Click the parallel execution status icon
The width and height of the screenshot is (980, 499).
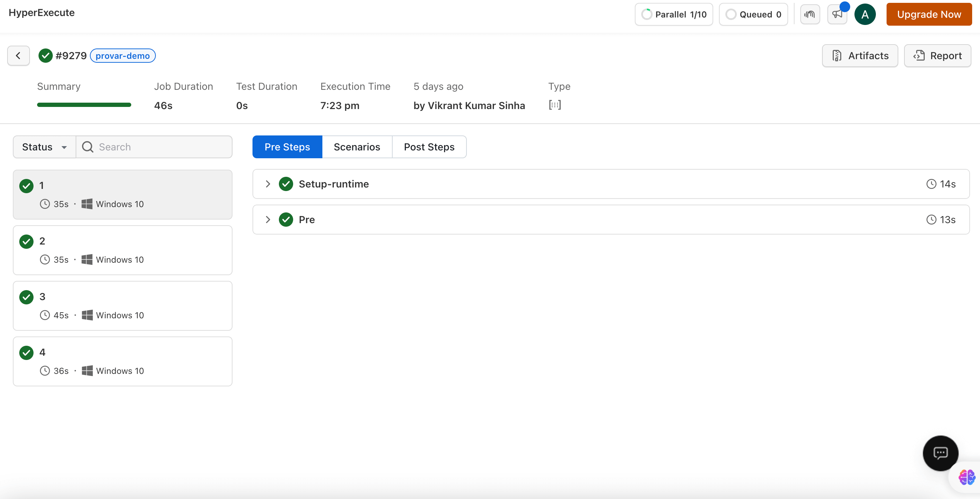click(x=647, y=14)
